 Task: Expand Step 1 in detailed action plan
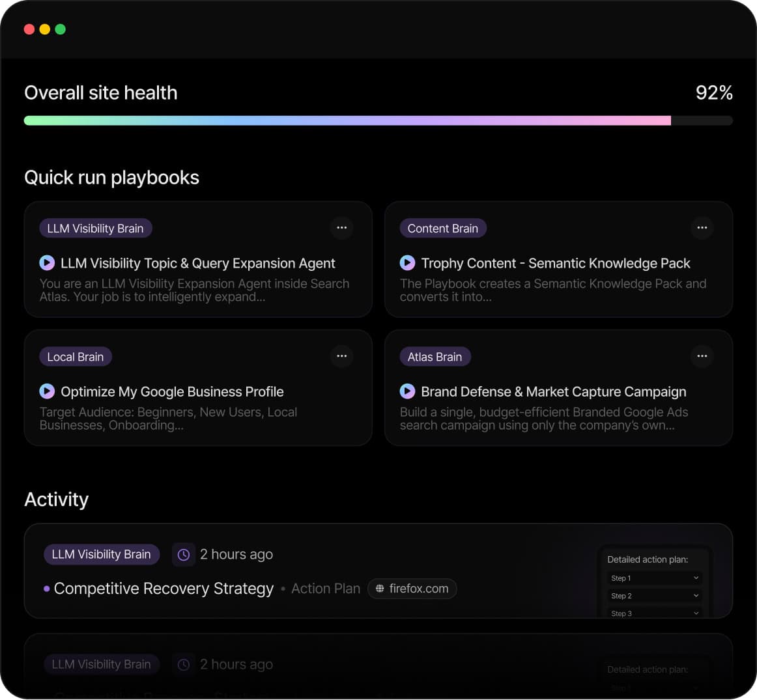696,578
